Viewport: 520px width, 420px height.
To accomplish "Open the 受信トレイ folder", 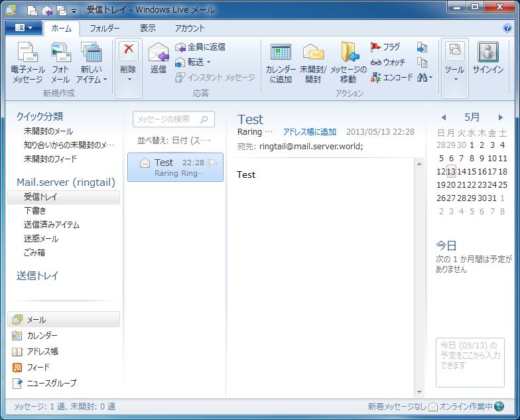I will 64,197.
